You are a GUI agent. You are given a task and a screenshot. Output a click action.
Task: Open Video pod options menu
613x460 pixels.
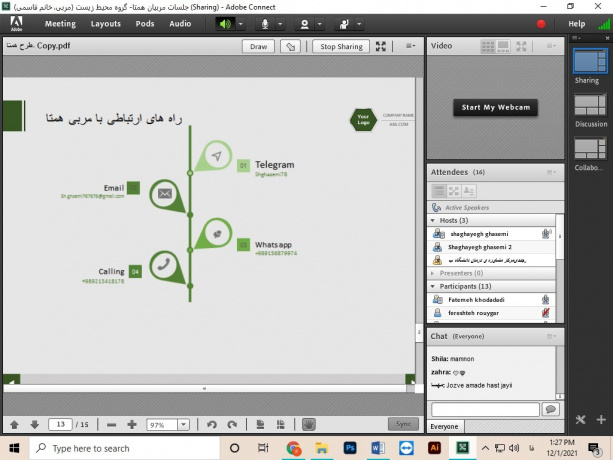pos(551,46)
